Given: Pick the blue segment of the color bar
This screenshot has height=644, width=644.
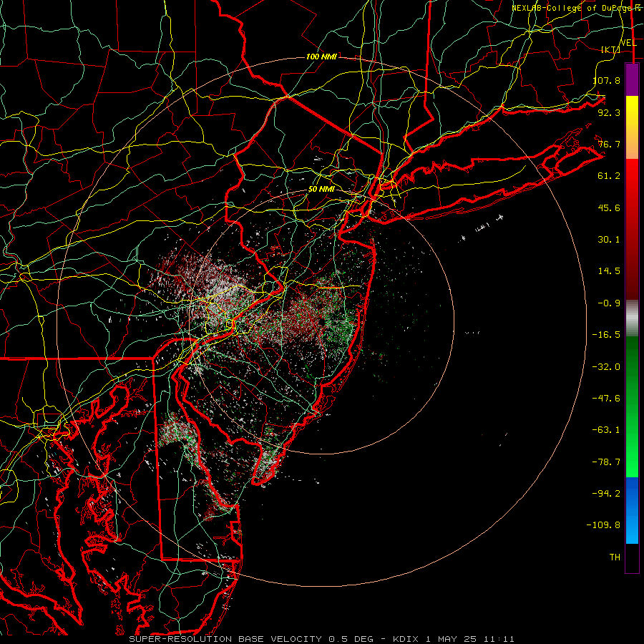Looking at the screenshot, I should (632, 510).
